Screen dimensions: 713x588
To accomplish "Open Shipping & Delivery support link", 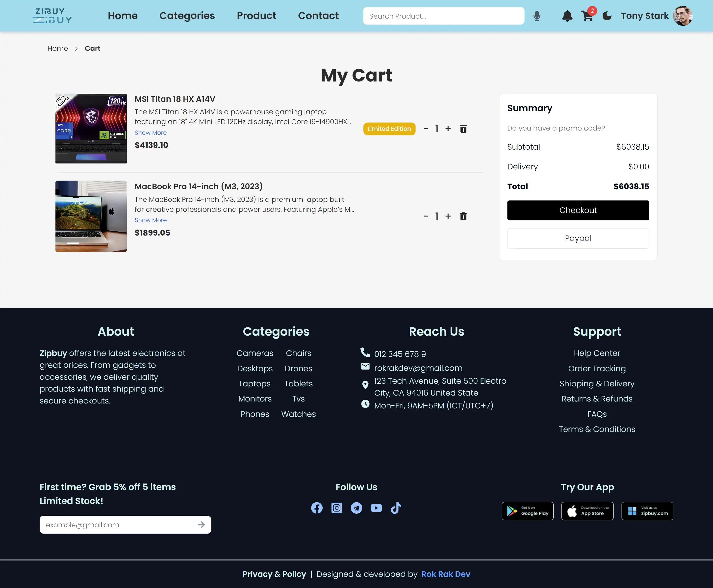I will (597, 383).
